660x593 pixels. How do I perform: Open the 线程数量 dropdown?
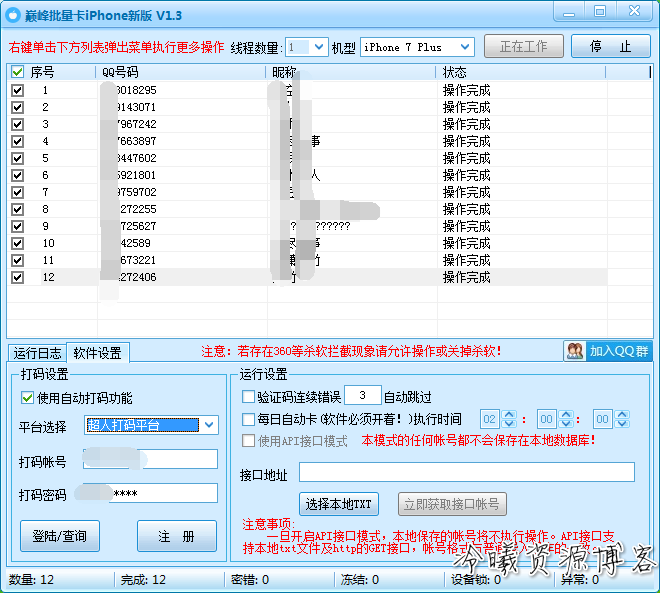pyautogui.click(x=319, y=47)
